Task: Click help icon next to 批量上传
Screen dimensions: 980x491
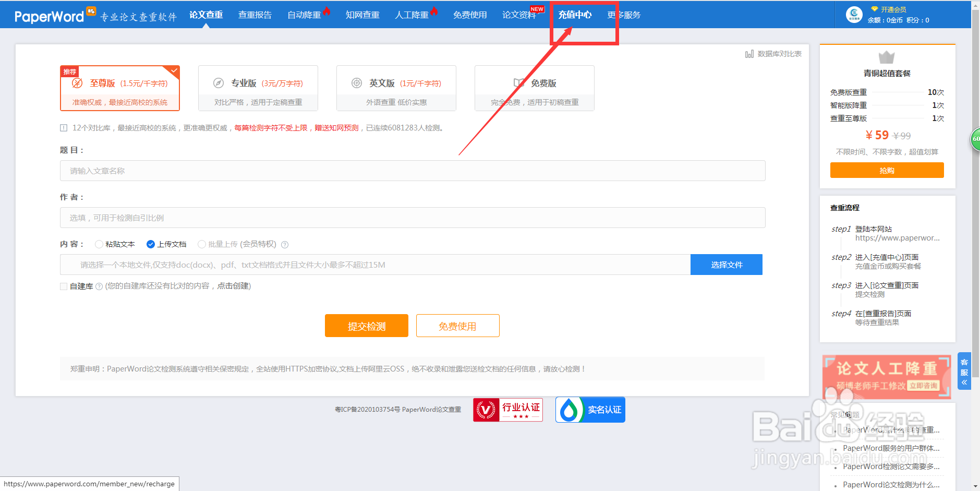Action: pyautogui.click(x=285, y=245)
